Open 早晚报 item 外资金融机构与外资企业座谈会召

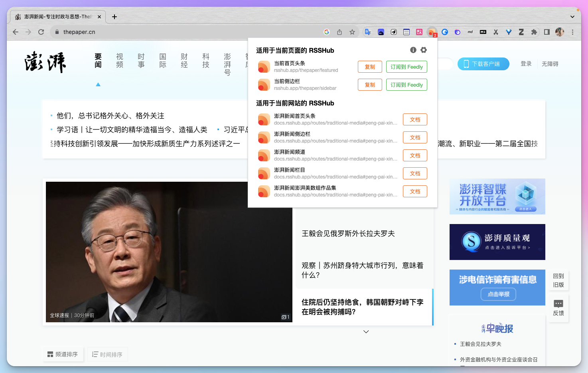[x=499, y=360]
